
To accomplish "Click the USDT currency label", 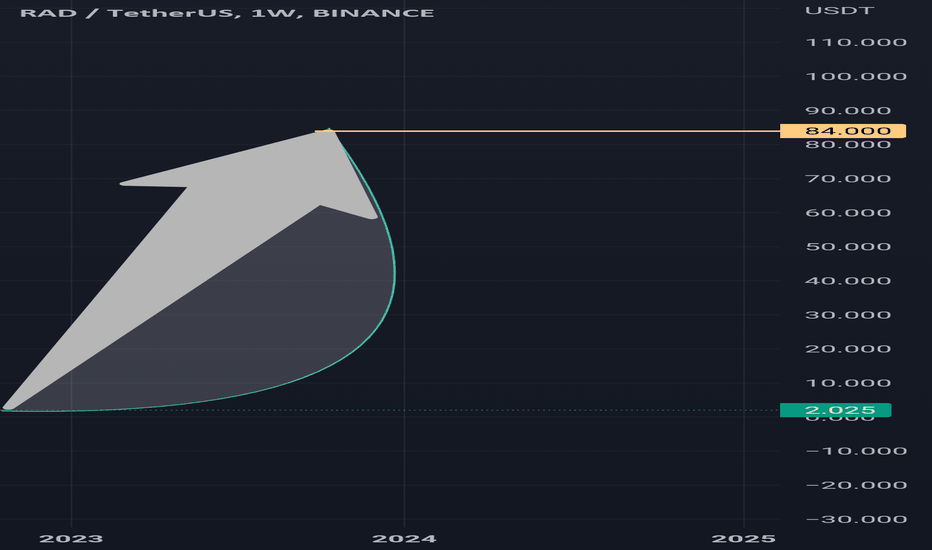I will (x=839, y=11).
